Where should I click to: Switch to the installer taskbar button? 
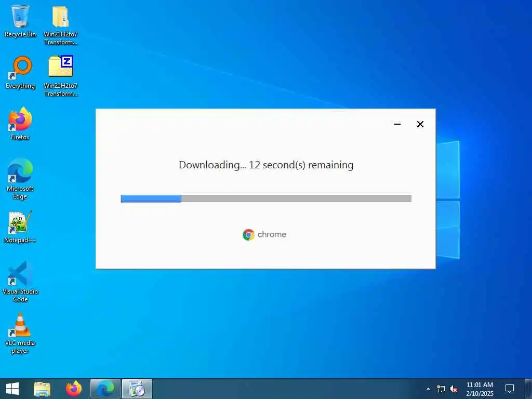(137, 389)
